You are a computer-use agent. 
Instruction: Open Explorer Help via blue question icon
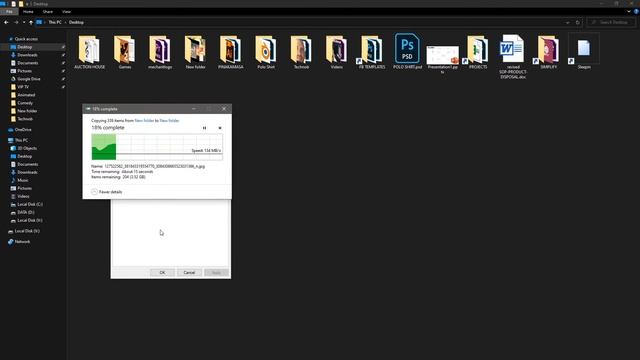pyautogui.click(x=636, y=12)
